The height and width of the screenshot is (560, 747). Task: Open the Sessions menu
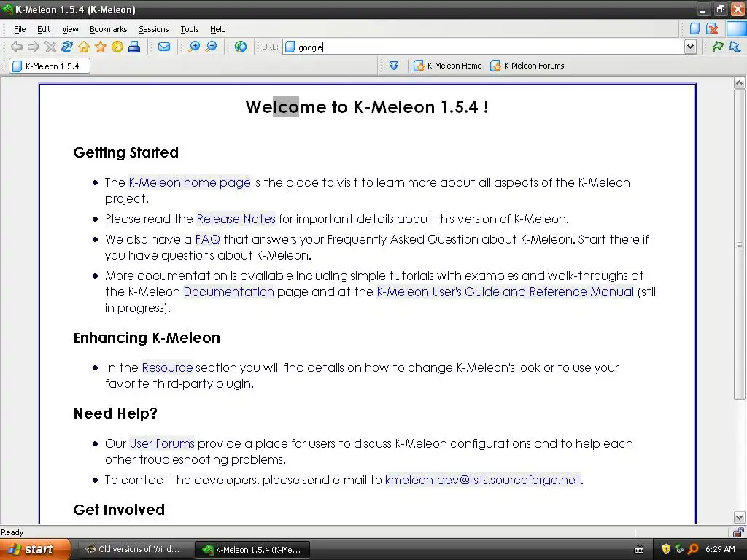[x=154, y=29]
